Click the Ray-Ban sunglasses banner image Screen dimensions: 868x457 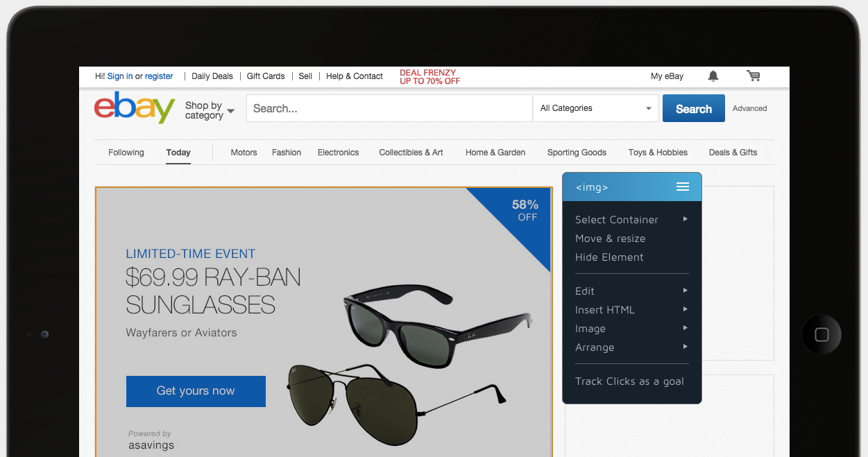(324, 322)
